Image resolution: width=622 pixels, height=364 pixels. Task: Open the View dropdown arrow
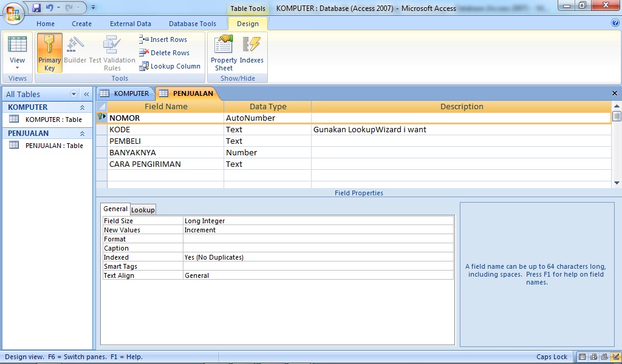tap(17, 67)
